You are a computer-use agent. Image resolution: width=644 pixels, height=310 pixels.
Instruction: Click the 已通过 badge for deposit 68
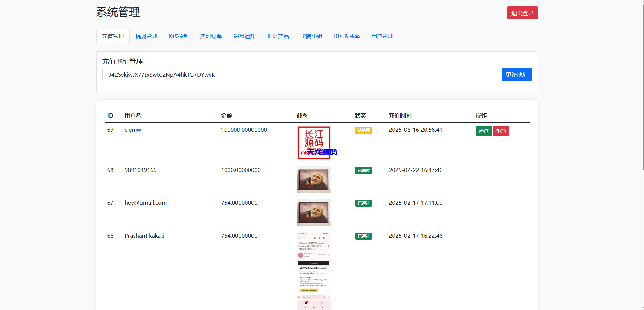click(364, 170)
